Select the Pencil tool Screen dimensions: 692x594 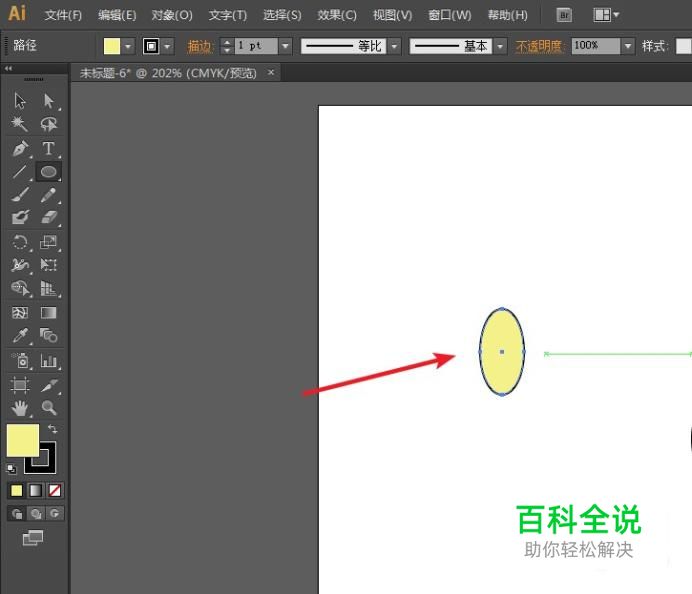point(49,195)
